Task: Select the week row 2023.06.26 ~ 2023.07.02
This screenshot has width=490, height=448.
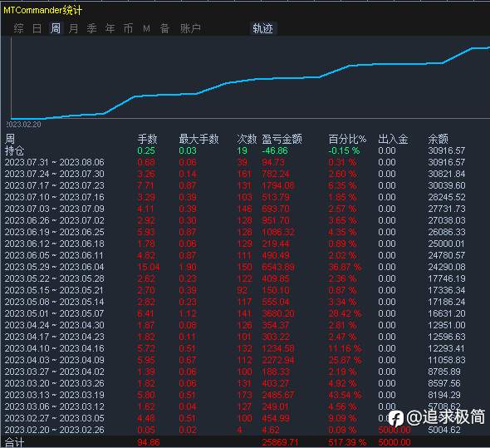Action: (x=235, y=220)
